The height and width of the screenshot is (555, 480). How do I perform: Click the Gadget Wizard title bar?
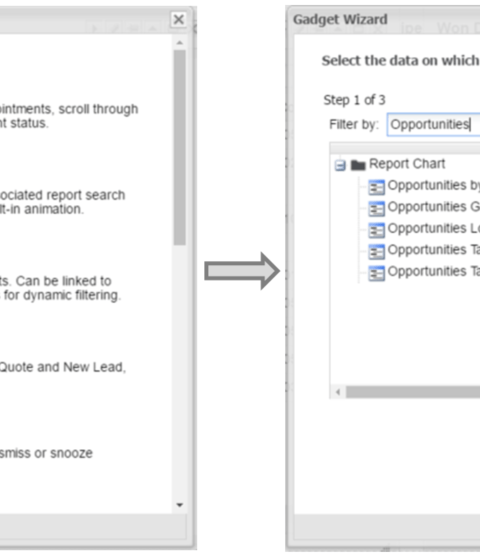pos(383,19)
